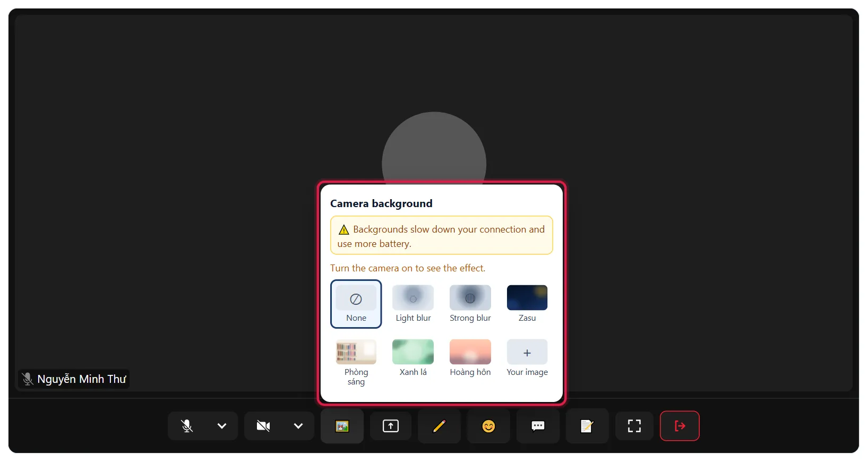Close the camera background picker button
Screen dimensions: 868x462
(x=342, y=426)
